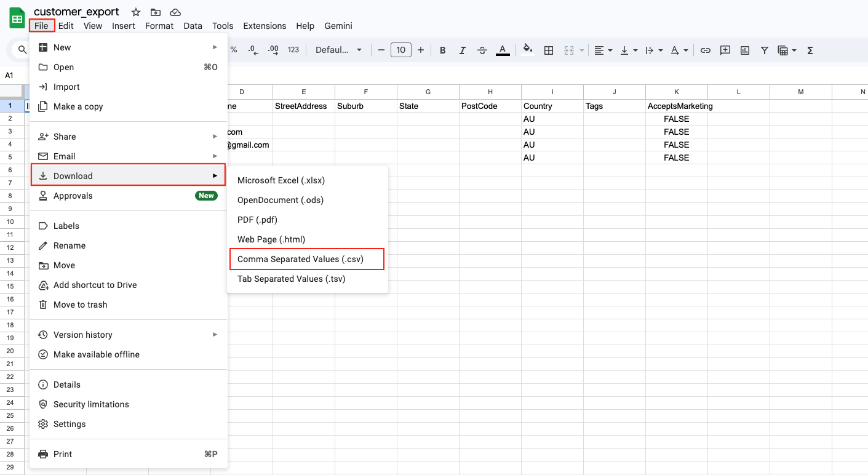This screenshot has width=868, height=475.
Task: Open the File menu
Action: click(41, 26)
